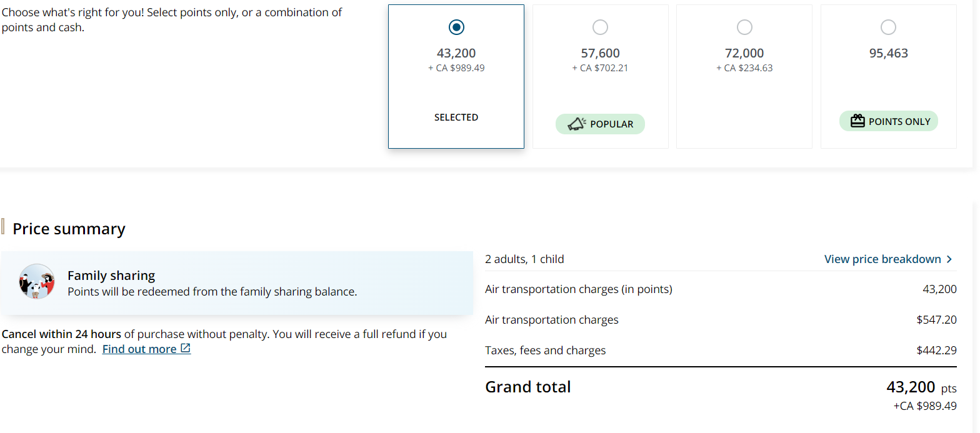Screen dimensions: 980x433
Task: Click the Taxes, fees and charges row
Action: 721,351
